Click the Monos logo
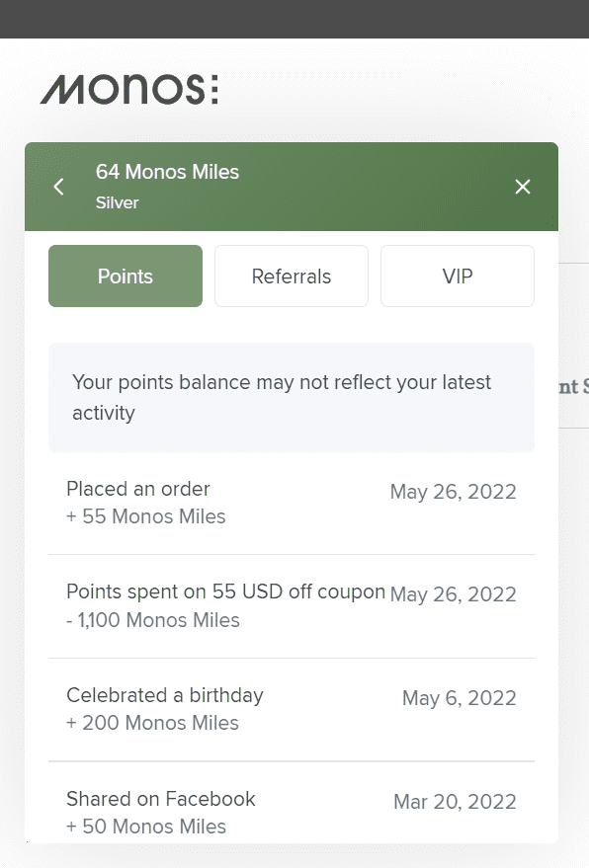 pyautogui.click(x=129, y=89)
